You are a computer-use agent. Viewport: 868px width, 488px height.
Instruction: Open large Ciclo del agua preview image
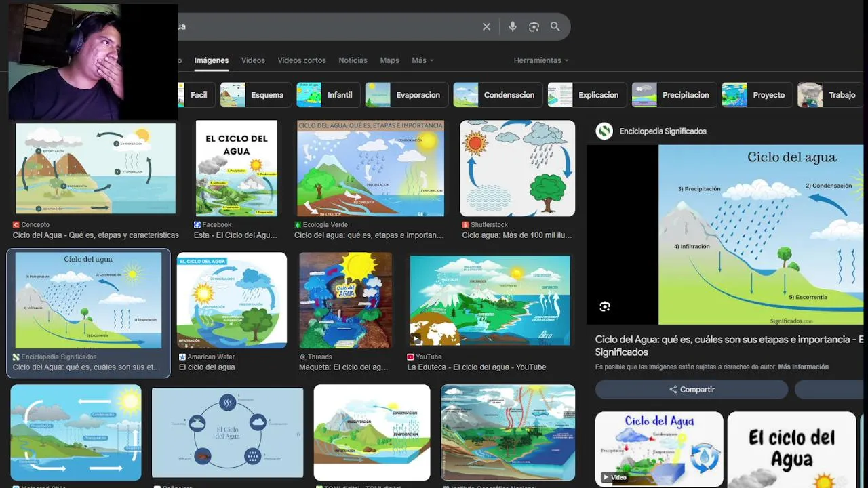(762, 235)
